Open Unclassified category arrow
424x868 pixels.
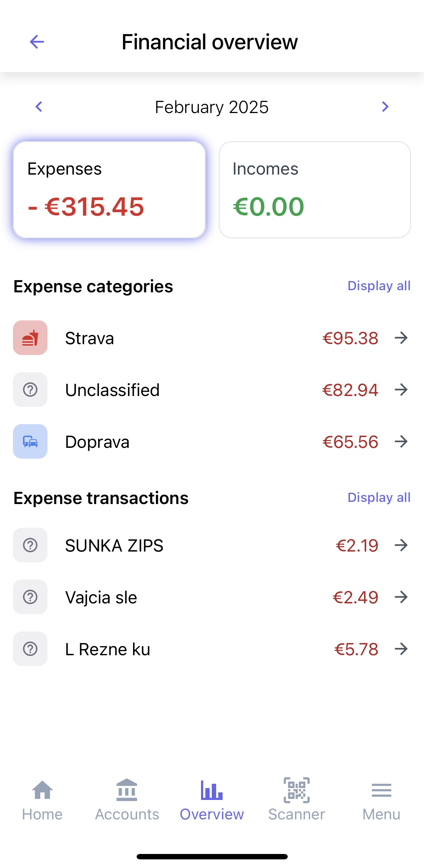(x=401, y=390)
